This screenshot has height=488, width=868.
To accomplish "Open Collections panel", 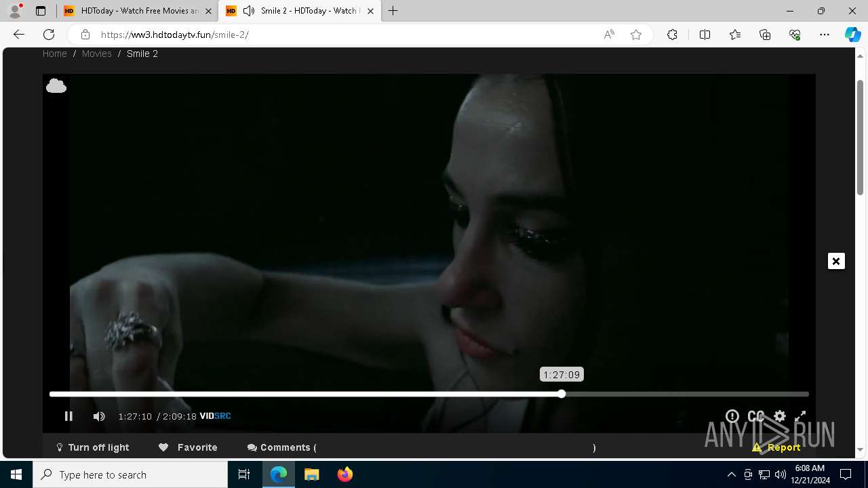I will pyautogui.click(x=765, y=35).
